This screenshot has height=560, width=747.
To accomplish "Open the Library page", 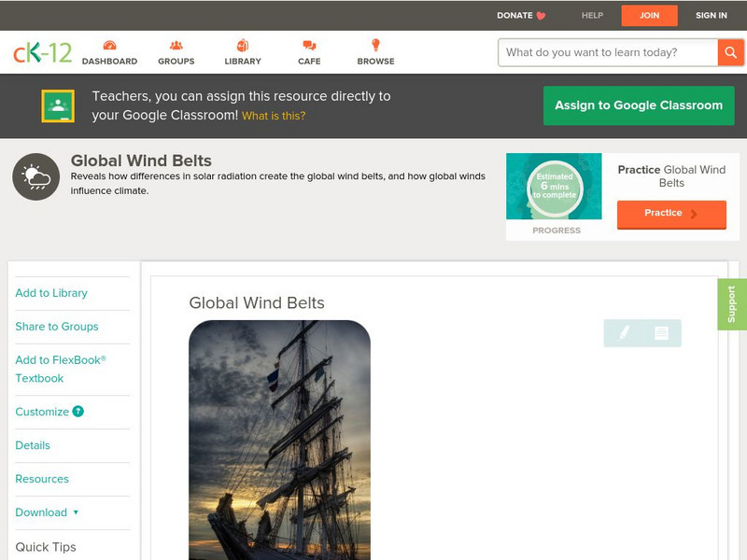I will point(243,52).
